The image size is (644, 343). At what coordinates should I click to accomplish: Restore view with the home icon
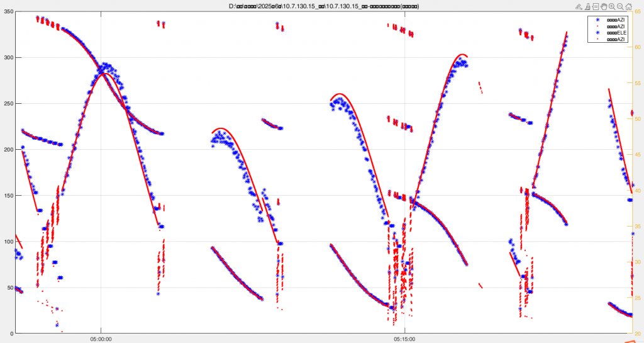pos(628,6)
